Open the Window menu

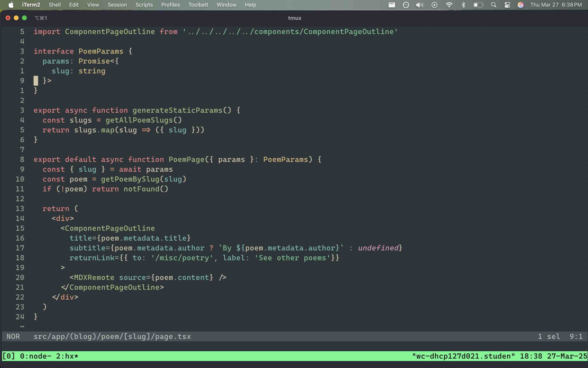coord(226,5)
